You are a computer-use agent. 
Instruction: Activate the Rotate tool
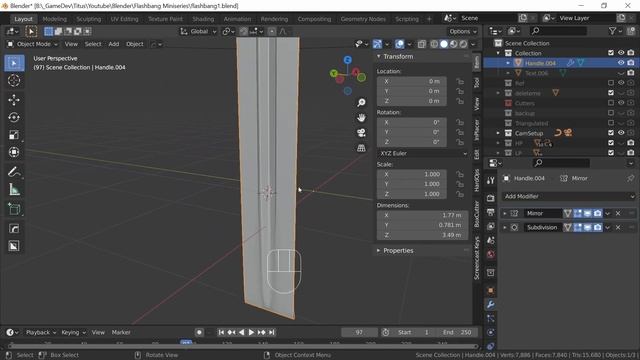pos(14,118)
